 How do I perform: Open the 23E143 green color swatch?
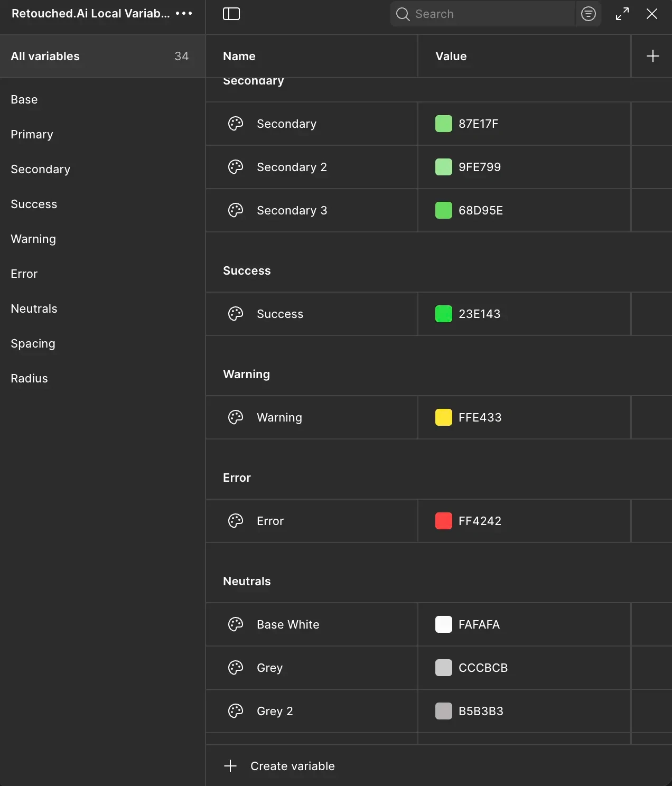tap(444, 314)
